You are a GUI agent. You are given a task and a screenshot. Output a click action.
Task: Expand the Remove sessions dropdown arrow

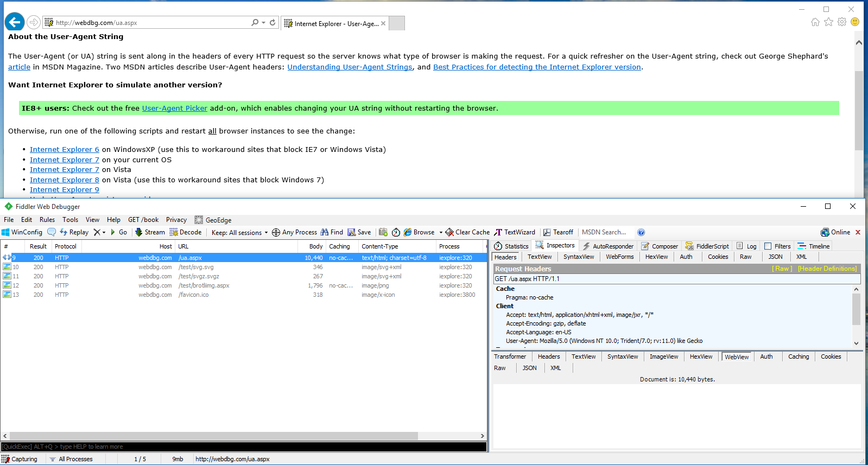104,232
